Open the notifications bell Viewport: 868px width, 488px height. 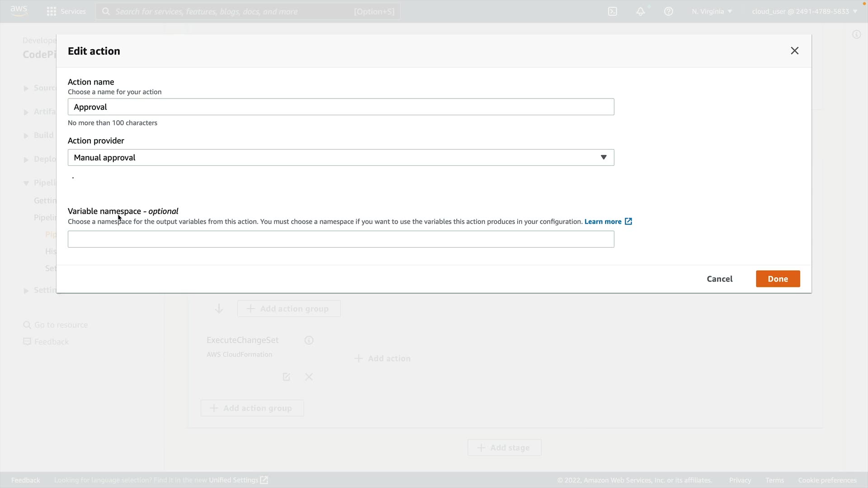(641, 11)
